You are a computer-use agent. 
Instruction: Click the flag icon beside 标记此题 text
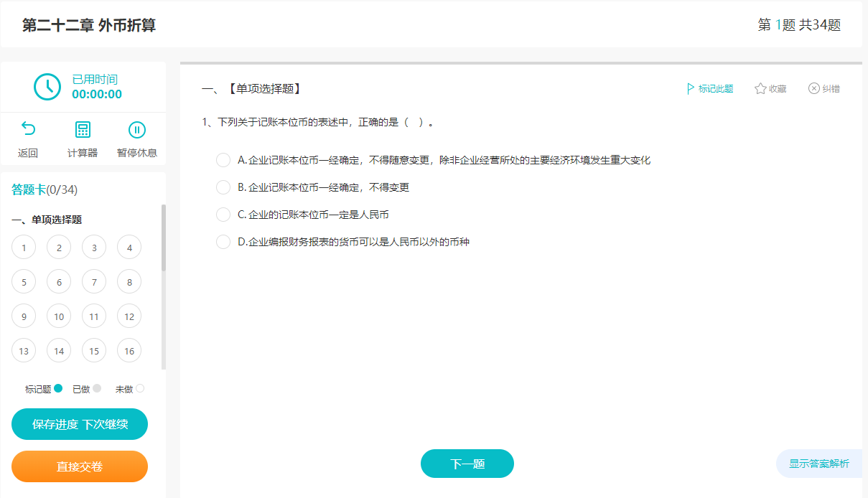pyautogui.click(x=690, y=88)
